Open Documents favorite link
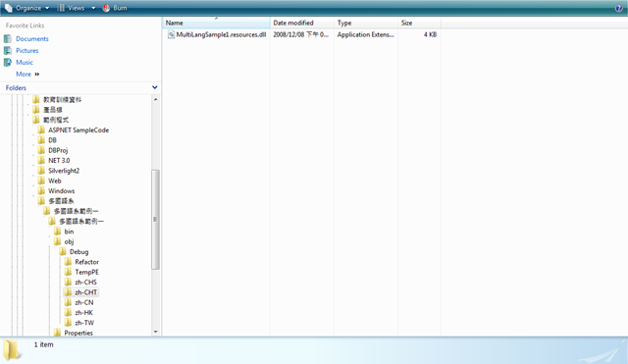This screenshot has width=628, height=364. (32, 39)
